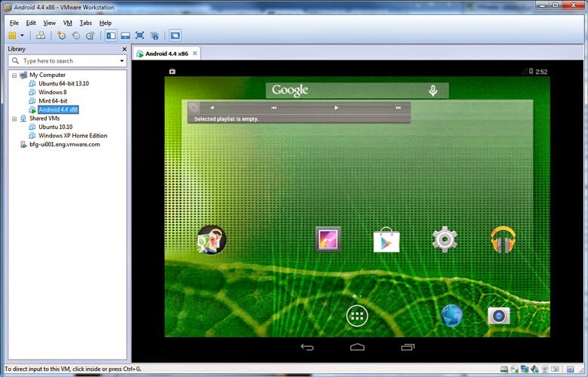The height and width of the screenshot is (377, 588).
Task: Open the Android Settings gear app
Action: pos(445,239)
